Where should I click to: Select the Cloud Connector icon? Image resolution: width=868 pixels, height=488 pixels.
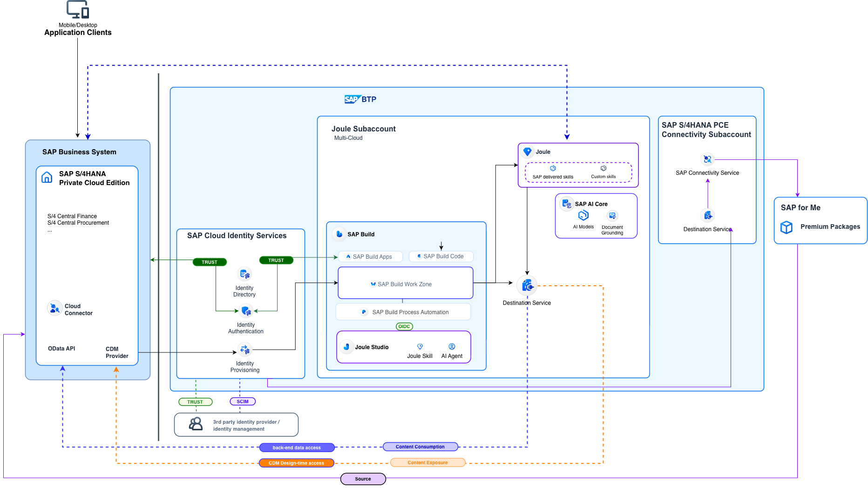click(54, 308)
